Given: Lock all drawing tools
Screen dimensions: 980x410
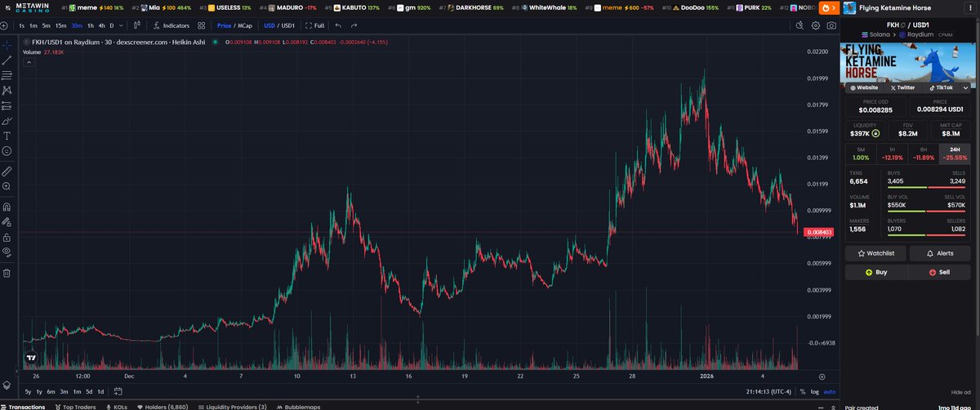Looking at the screenshot, I should coord(7,237).
